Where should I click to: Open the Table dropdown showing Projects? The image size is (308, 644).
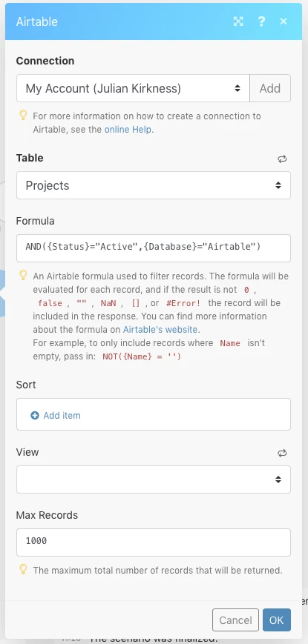pyautogui.click(x=154, y=185)
